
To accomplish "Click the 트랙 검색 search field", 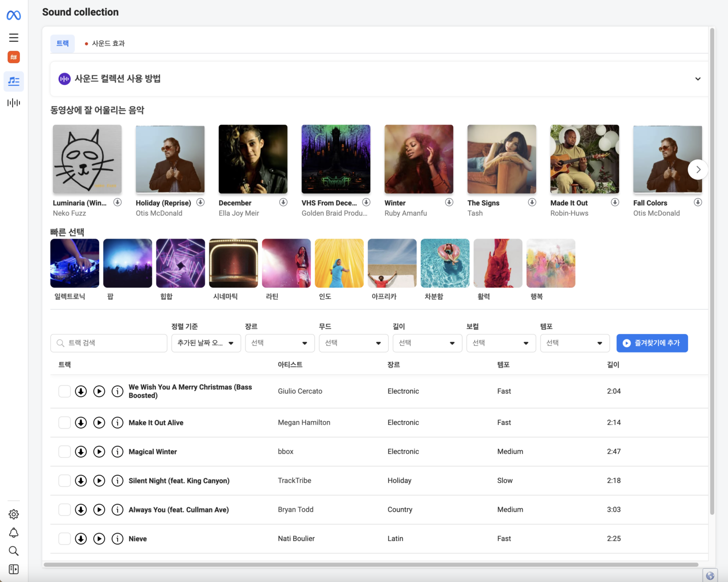I will pos(109,343).
